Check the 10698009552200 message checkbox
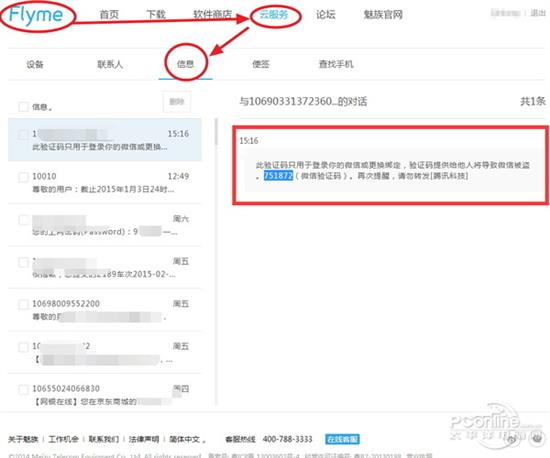 [23, 304]
